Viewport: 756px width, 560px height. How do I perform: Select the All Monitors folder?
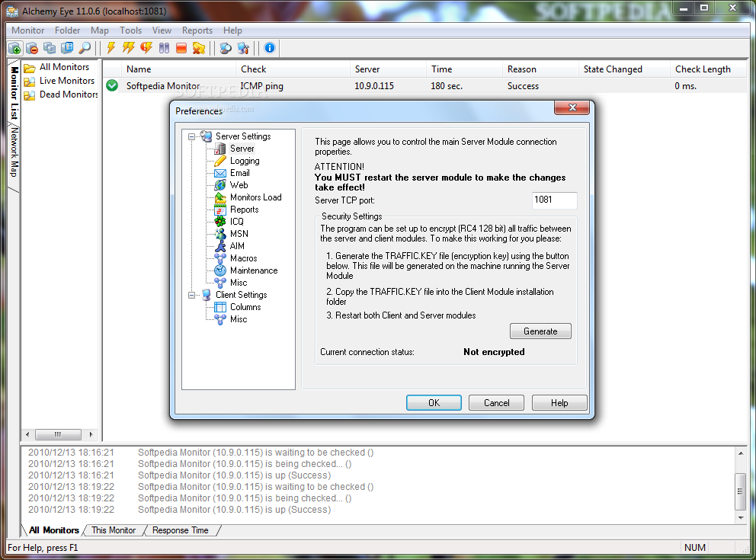[64, 67]
